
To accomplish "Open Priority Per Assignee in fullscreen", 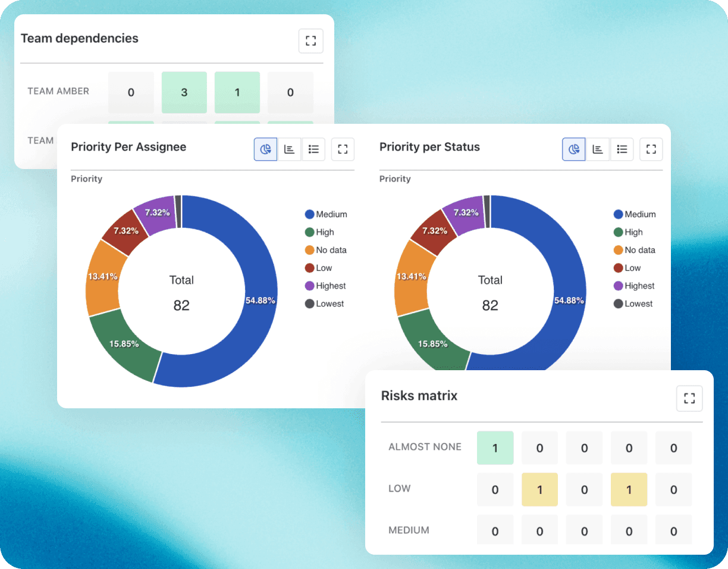I will point(343,149).
